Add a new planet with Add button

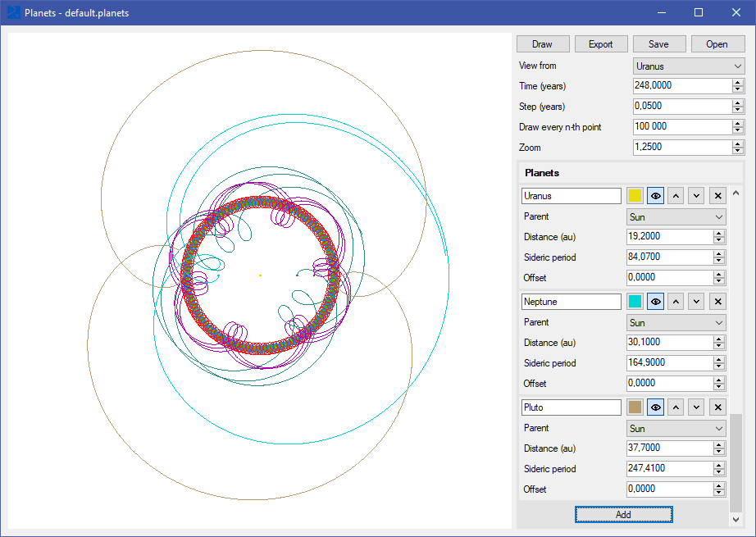[623, 514]
